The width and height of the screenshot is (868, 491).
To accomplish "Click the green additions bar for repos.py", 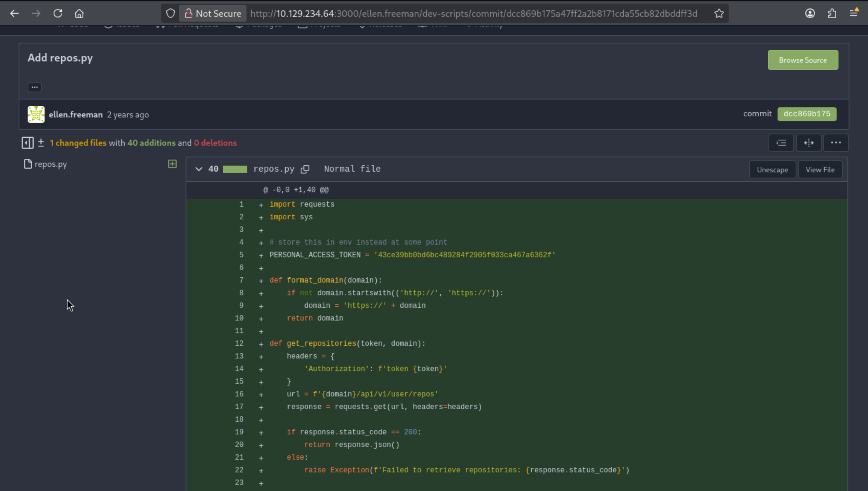I will pyautogui.click(x=235, y=169).
